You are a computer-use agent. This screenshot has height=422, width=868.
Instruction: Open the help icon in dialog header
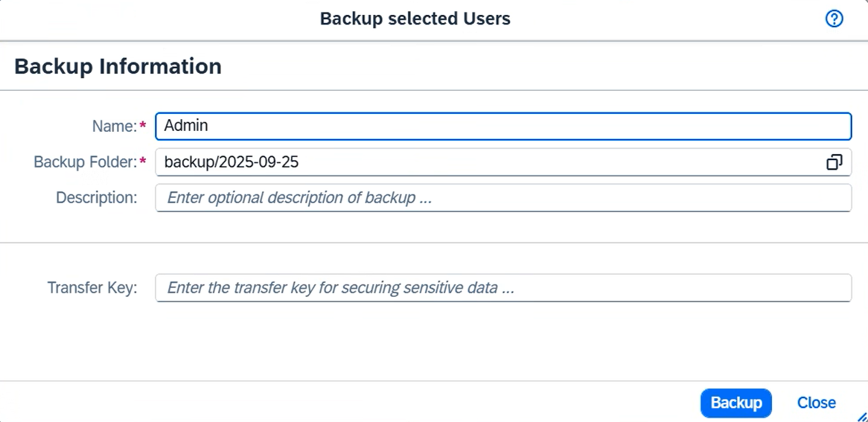pos(835,19)
